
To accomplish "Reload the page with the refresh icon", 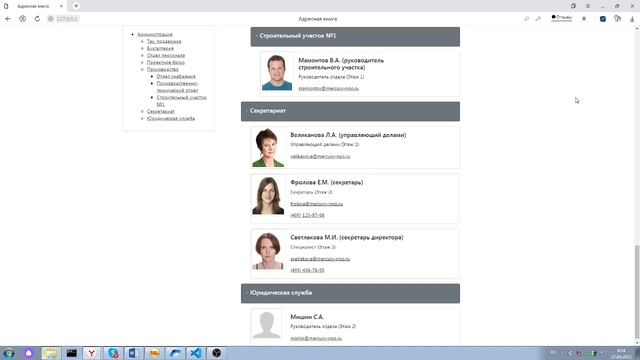I will click(37, 19).
